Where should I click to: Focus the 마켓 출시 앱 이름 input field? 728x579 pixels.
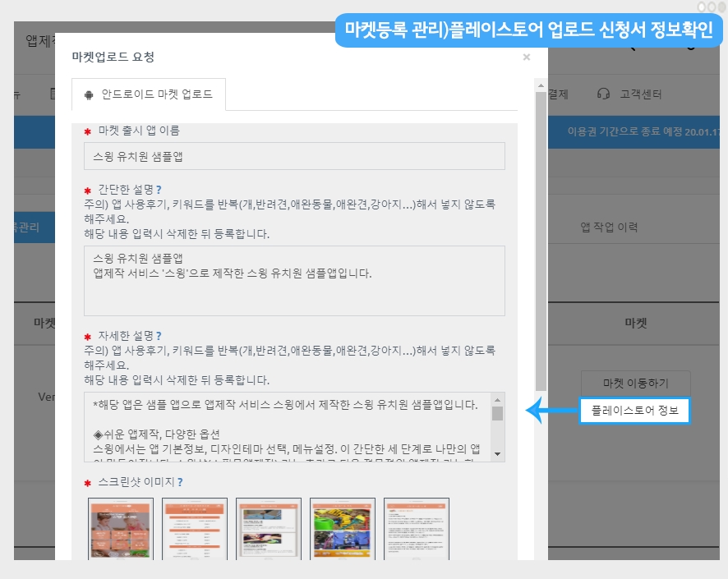294,156
